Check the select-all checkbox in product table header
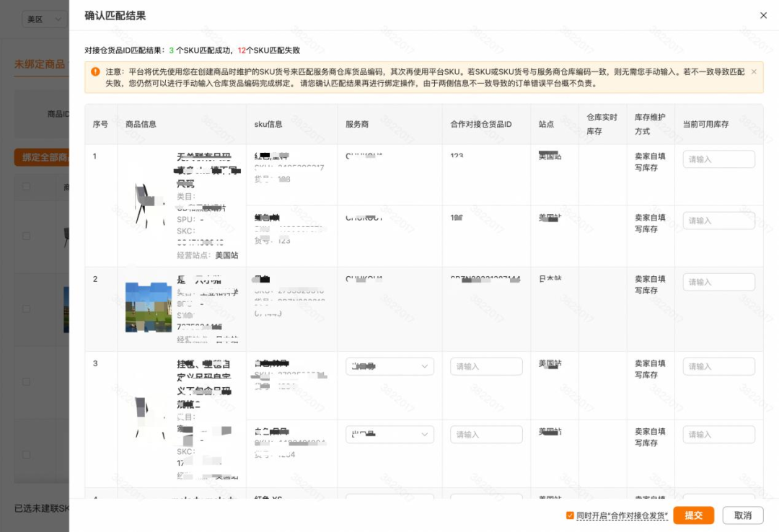Screen dimensions: 779x532 point(27,186)
